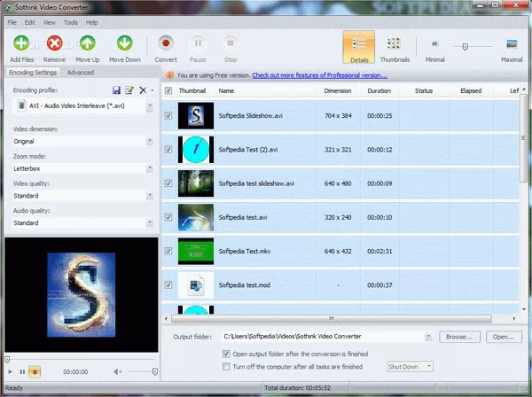532x397 pixels.
Task: Uncheck Softpedia Slideshow.avi checkbox
Action: [168, 115]
